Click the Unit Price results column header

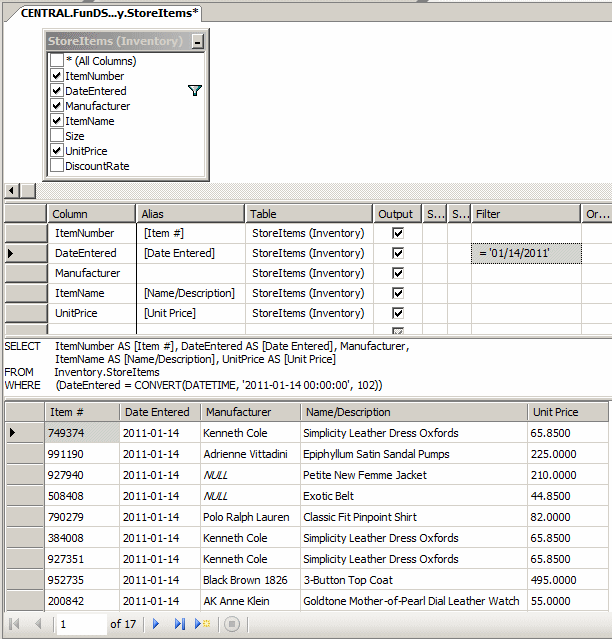(568, 412)
